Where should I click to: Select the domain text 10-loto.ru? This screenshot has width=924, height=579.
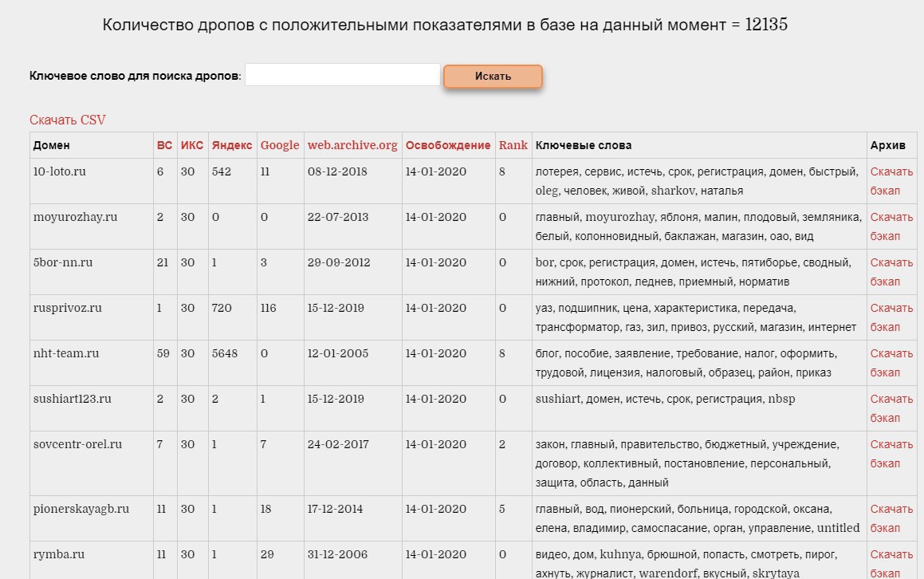click(60, 171)
